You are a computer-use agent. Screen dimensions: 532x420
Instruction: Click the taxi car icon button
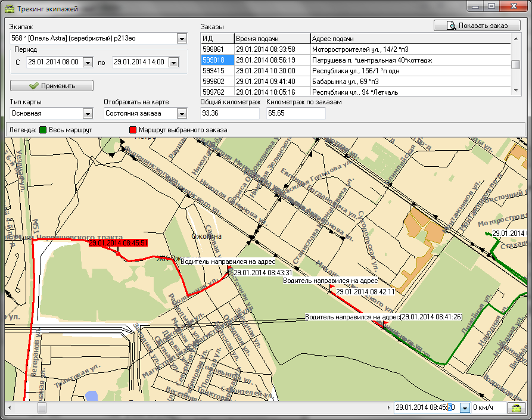tap(517, 408)
